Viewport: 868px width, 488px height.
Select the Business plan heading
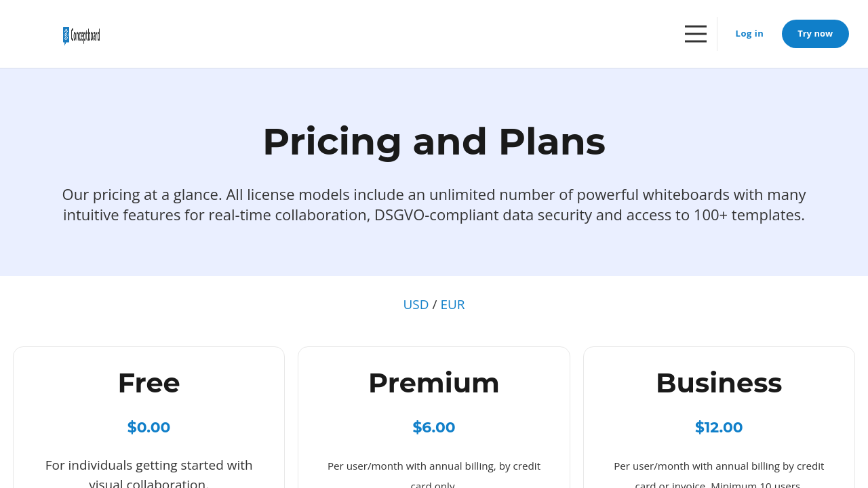click(718, 383)
